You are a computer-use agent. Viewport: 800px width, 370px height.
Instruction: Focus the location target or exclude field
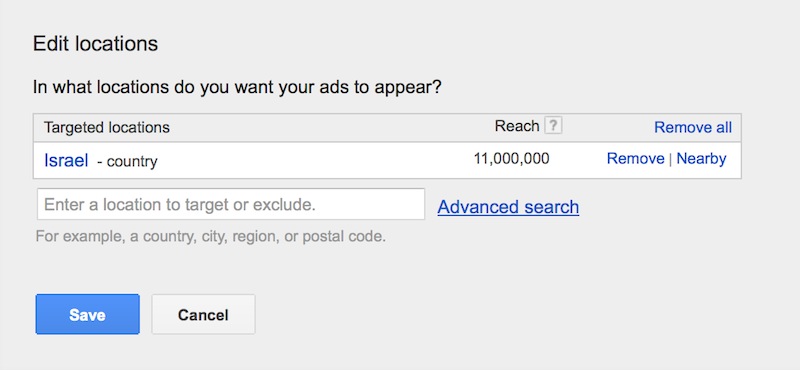click(231, 204)
